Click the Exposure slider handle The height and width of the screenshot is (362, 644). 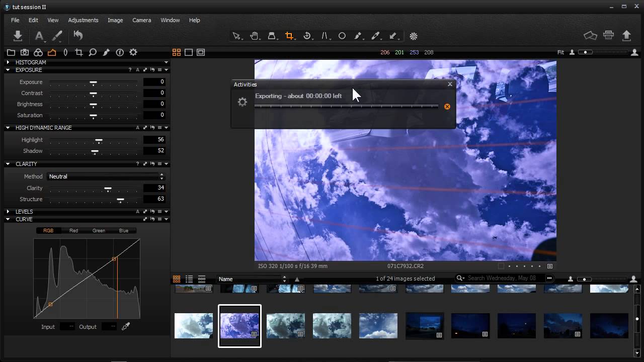[x=93, y=82]
